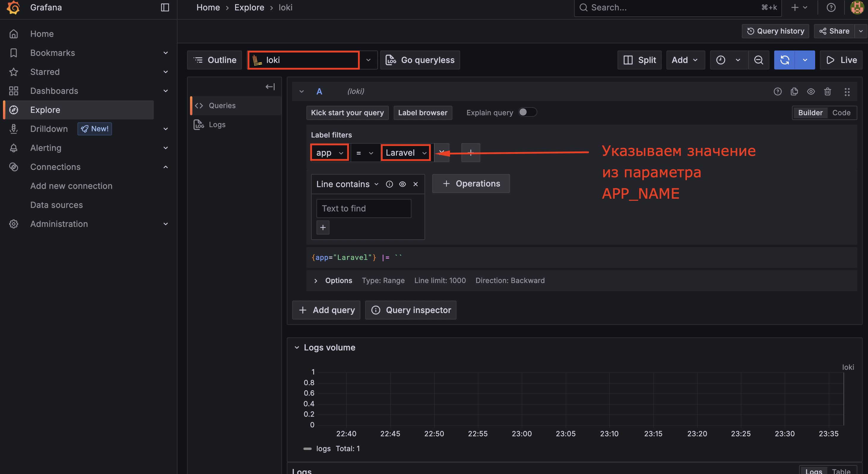Toggle Line contains operation eye icon

pyautogui.click(x=402, y=184)
